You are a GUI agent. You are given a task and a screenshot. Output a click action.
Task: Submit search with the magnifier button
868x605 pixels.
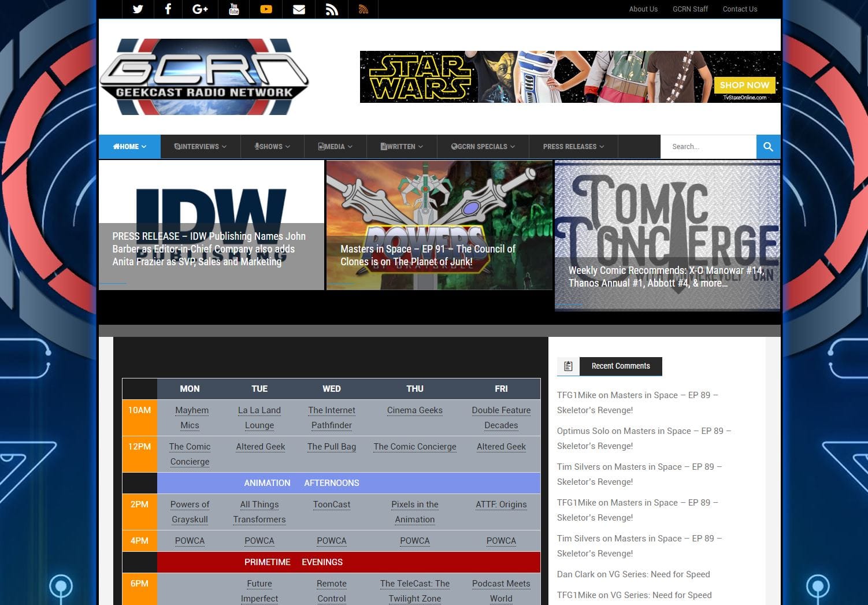768,147
